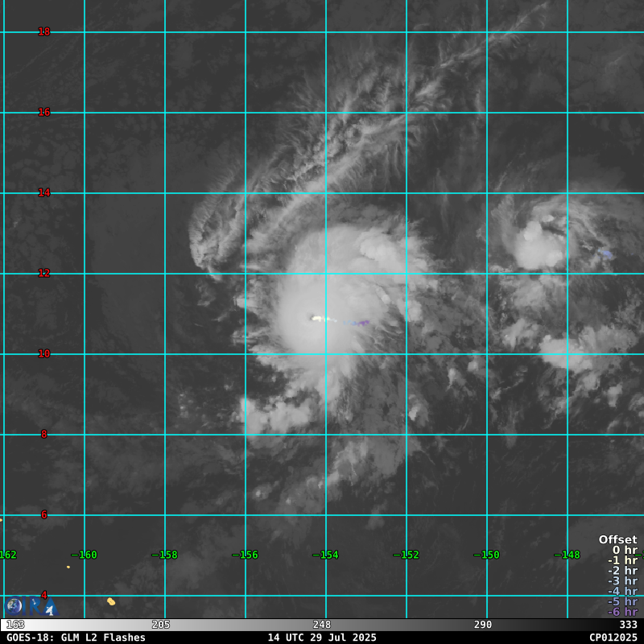Click the latitude 18 label
Image resolution: width=644 pixels, height=644 pixels.
click(44, 32)
